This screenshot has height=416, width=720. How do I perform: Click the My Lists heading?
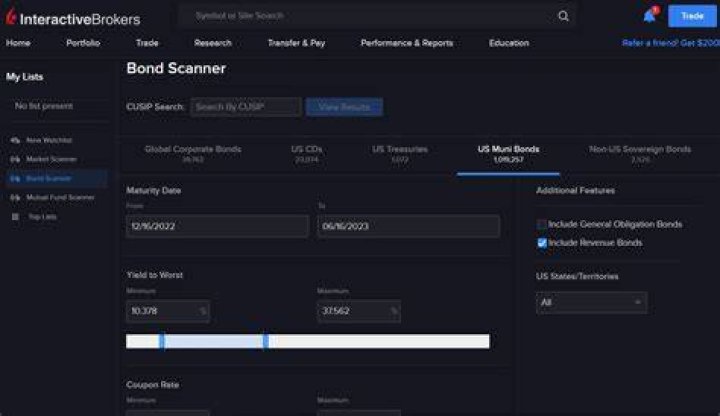[25, 77]
